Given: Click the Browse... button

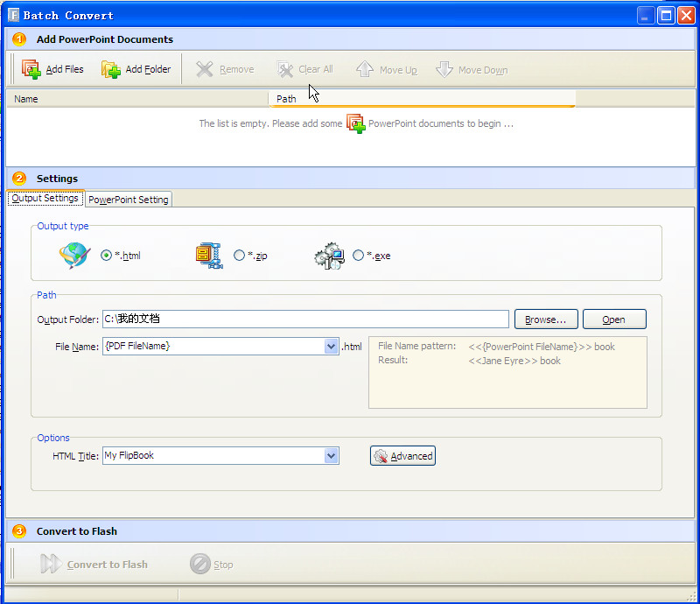Looking at the screenshot, I should (x=546, y=320).
